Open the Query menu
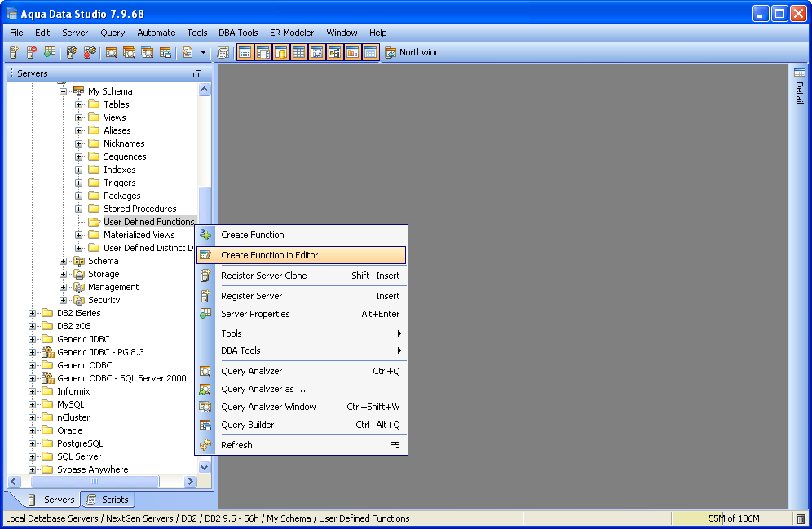 point(113,33)
